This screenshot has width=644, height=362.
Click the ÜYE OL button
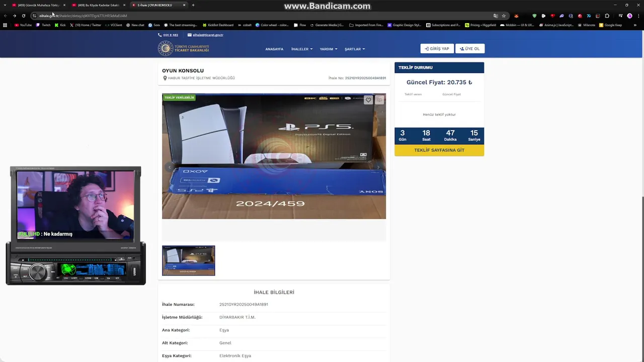click(470, 49)
